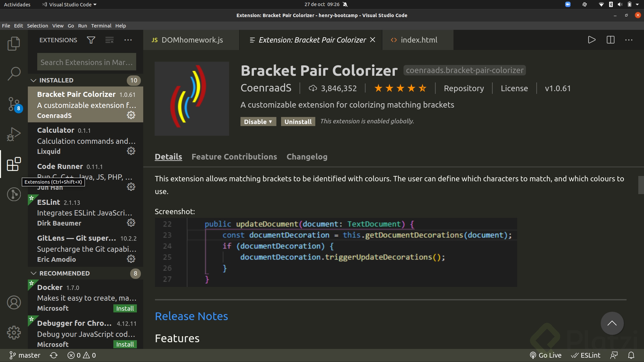This screenshot has height=362, width=644.
Task: Click Synchronize Changes icon in status bar
Action: (54, 355)
